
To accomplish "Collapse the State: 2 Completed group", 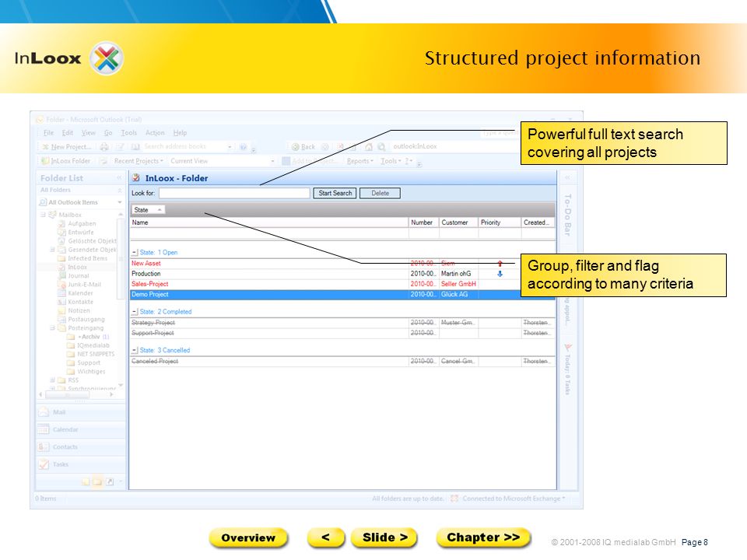I will tap(135, 311).
